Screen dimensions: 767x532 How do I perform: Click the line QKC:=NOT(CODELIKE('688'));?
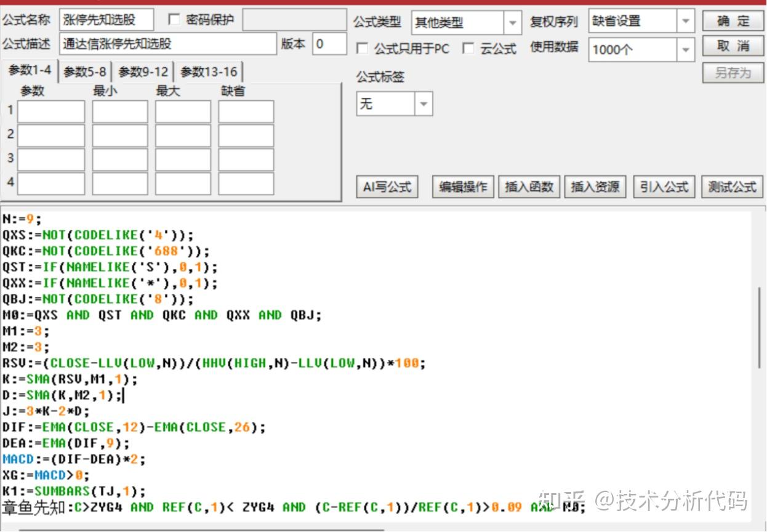[x=106, y=251]
